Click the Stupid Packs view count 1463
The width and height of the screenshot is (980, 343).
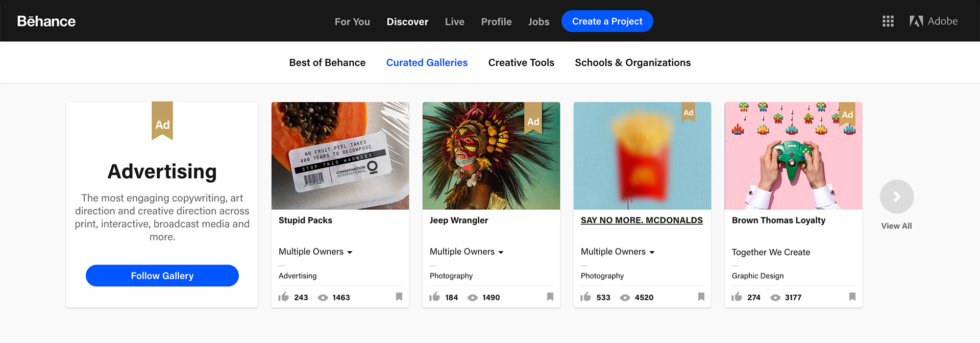tap(341, 298)
